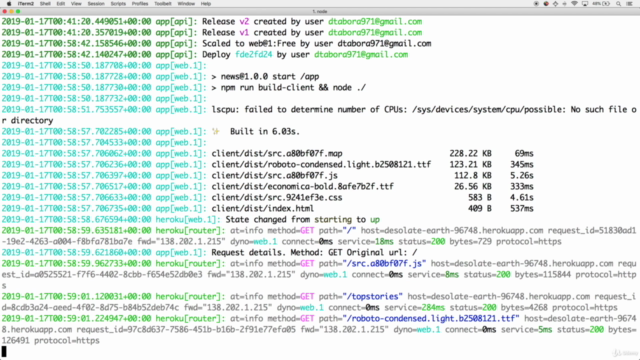Click the deploy hash 'fde2fd24'
Viewport: 640px width, 360px height.
(x=253, y=54)
